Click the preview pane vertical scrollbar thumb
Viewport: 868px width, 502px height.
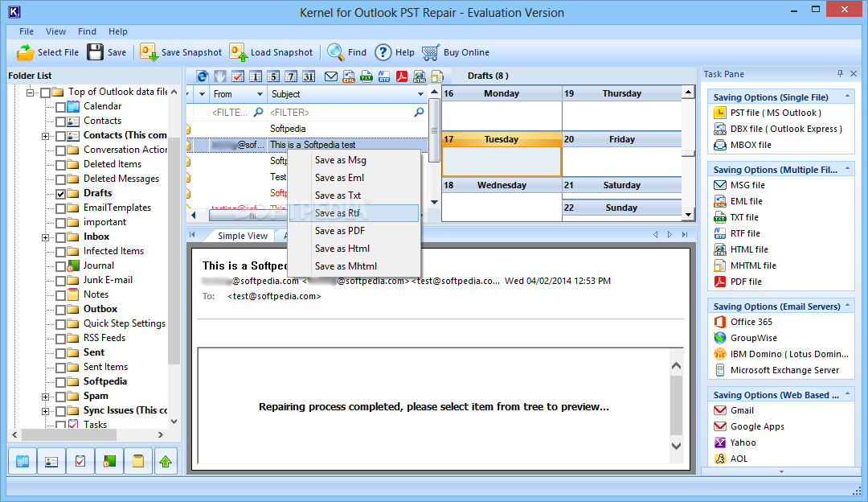click(x=676, y=405)
